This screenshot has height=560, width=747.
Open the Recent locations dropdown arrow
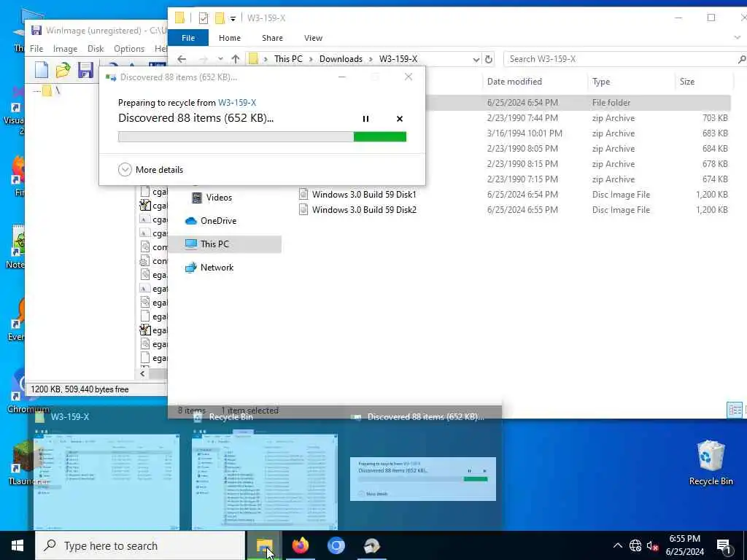click(220, 59)
